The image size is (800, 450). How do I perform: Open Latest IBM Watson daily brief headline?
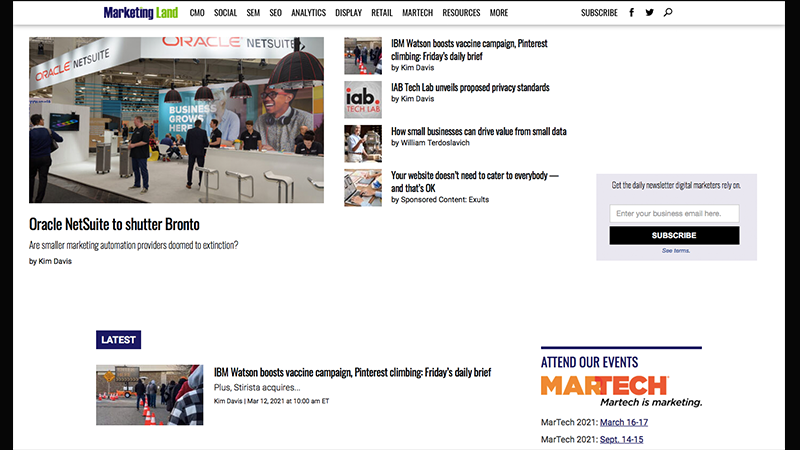pyautogui.click(x=352, y=372)
